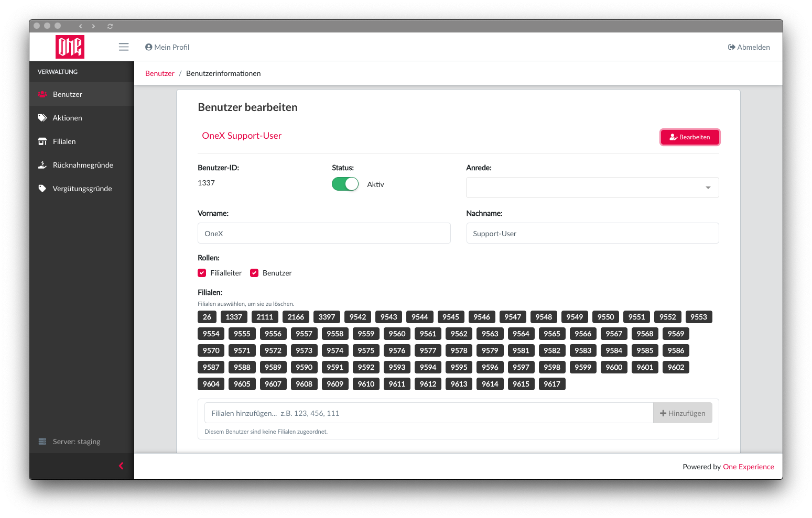Select the Filiale 3397 tag
Image resolution: width=812 pixels, height=518 pixels.
pos(327,317)
